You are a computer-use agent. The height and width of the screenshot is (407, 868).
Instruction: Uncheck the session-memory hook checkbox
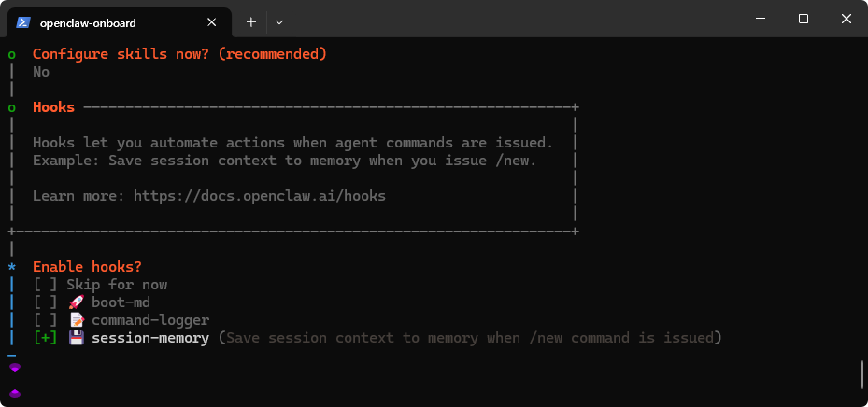point(45,338)
